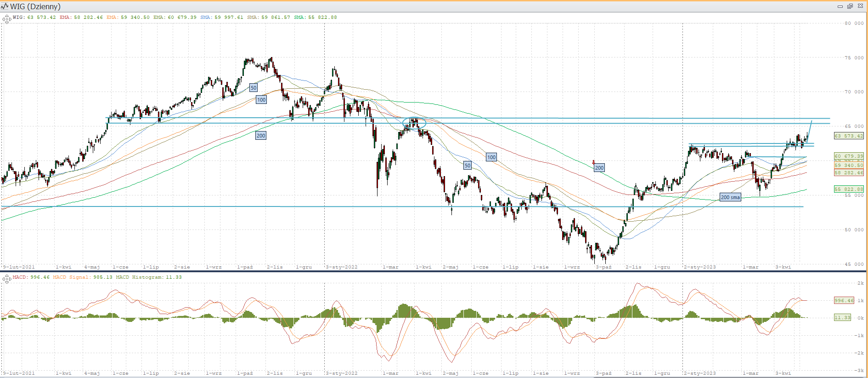Click the 996.46 MACD value tag

[844, 300]
